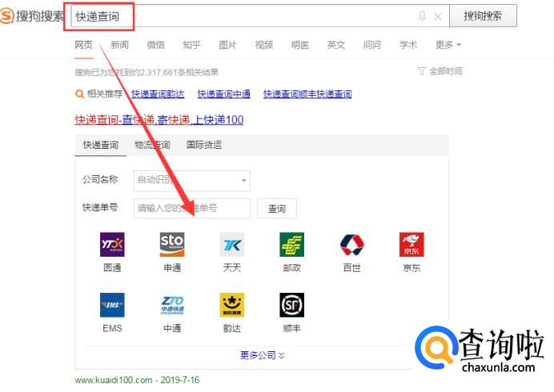Click the 查询 tracking button

tap(277, 209)
